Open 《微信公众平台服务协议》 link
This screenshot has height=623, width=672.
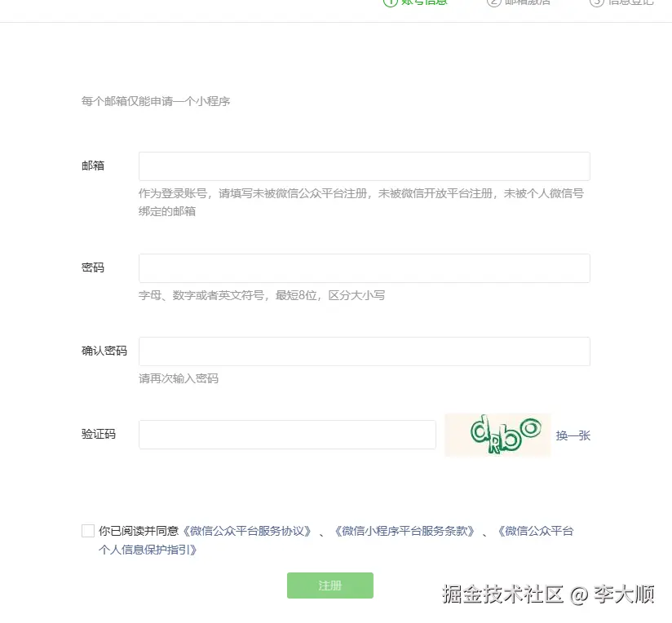[x=247, y=532]
